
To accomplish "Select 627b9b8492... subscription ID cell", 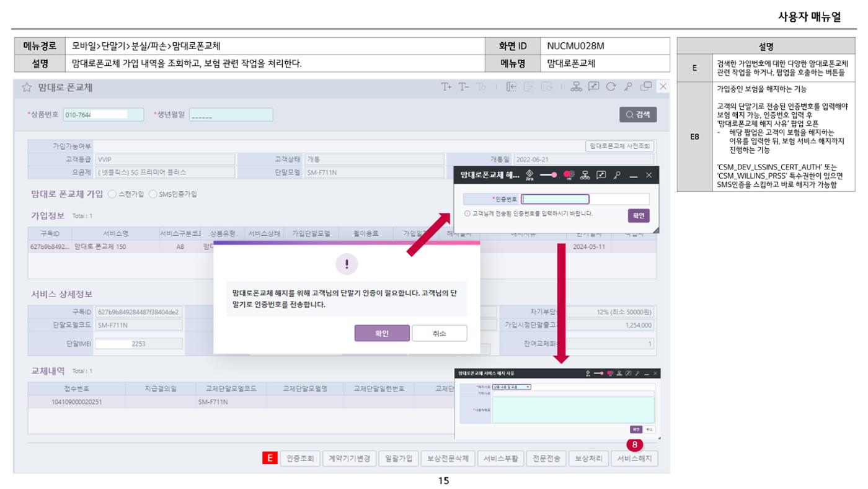I will coord(50,246).
